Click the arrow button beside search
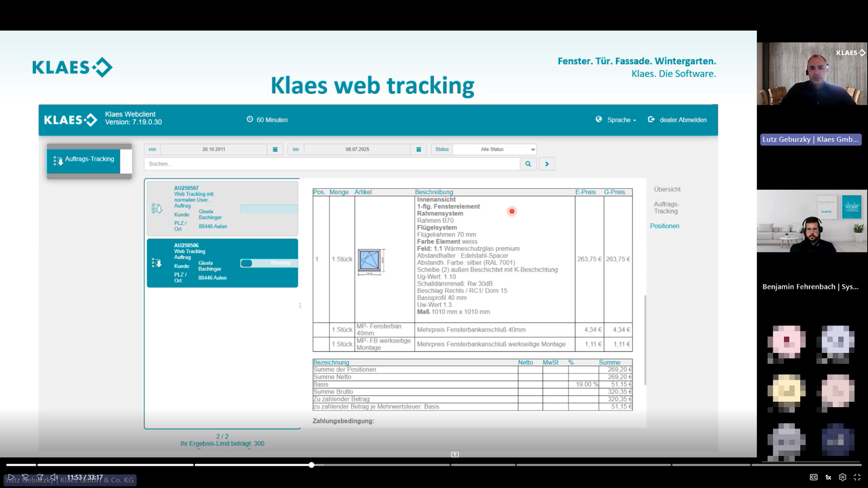Screen dimensions: 868x488 [547, 164]
